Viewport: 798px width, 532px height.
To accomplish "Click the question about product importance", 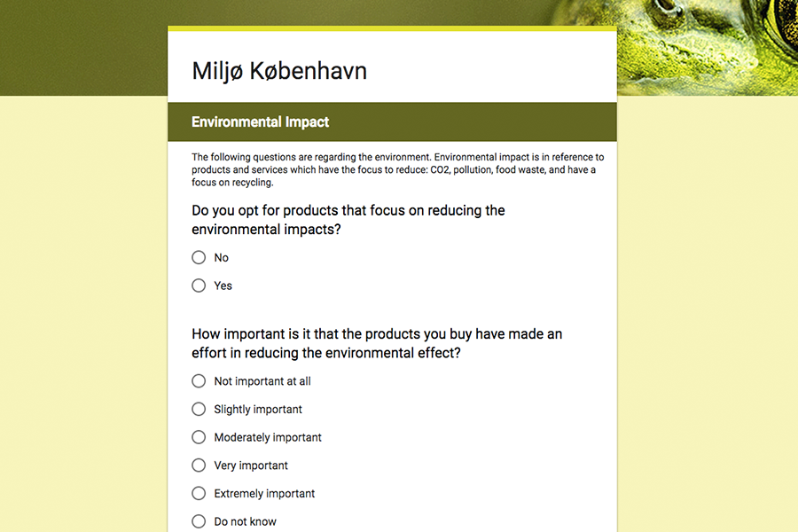I will [377, 344].
